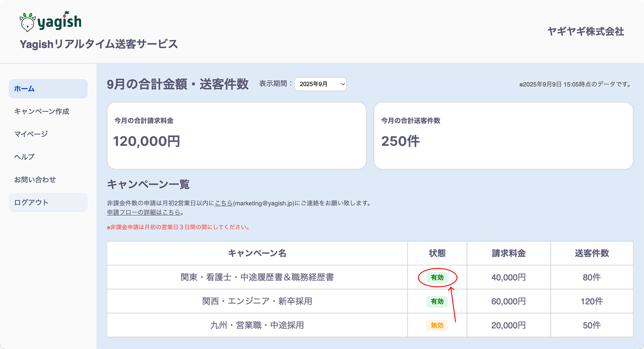The width and height of the screenshot is (644, 349).
Task: Open the 表示期間 month dropdown
Action: click(x=320, y=84)
